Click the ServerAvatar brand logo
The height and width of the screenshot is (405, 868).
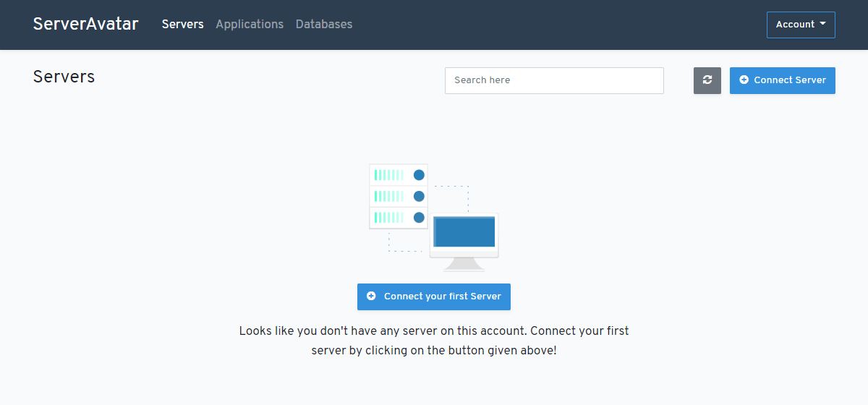85,24
